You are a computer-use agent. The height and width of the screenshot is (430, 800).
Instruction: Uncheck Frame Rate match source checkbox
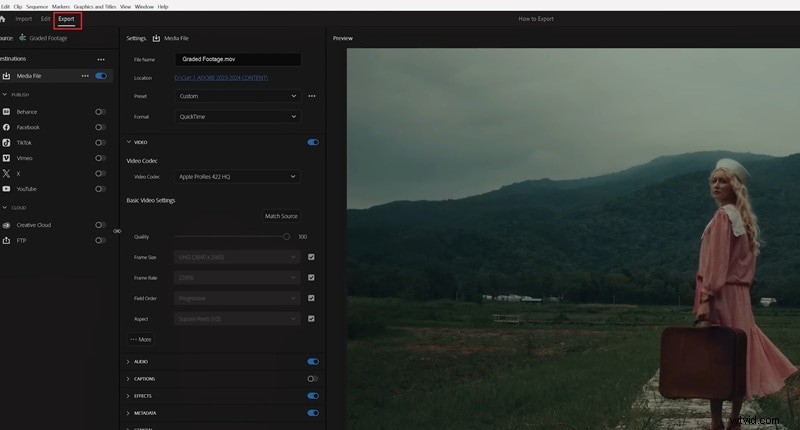pos(311,277)
